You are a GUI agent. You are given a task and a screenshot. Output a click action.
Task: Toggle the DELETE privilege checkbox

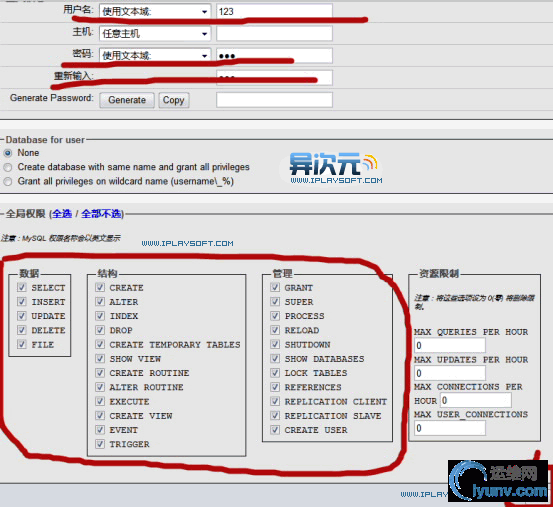click(22, 330)
